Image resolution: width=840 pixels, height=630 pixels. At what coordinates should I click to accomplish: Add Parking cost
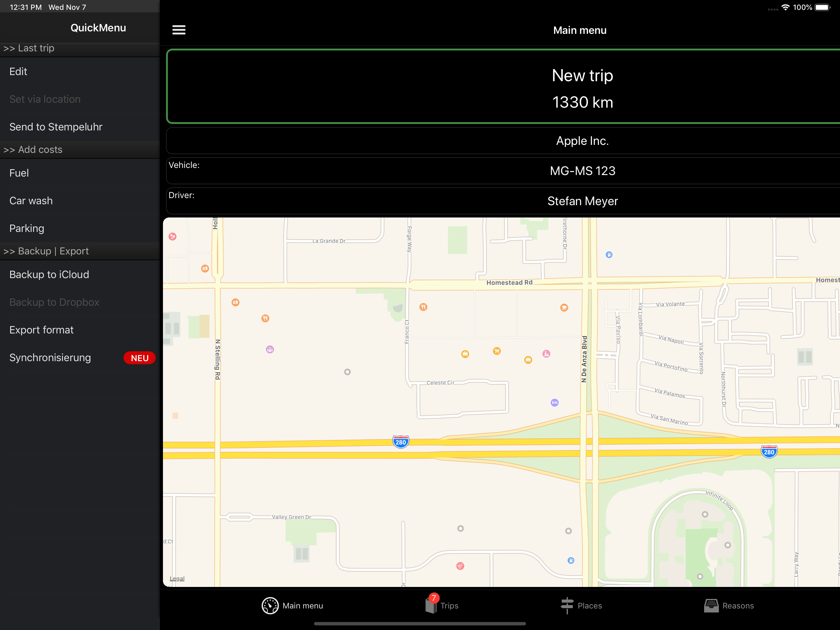80,228
